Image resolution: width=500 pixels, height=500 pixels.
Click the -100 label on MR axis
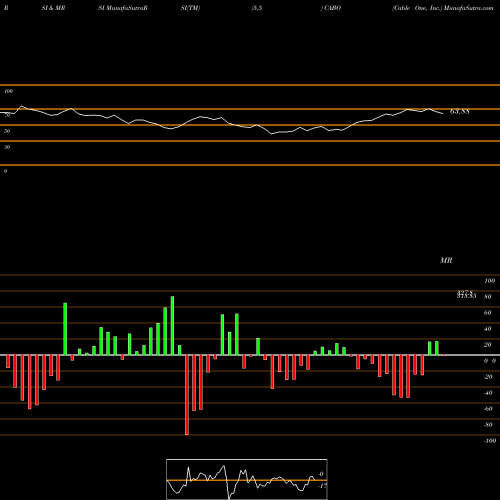click(490, 441)
